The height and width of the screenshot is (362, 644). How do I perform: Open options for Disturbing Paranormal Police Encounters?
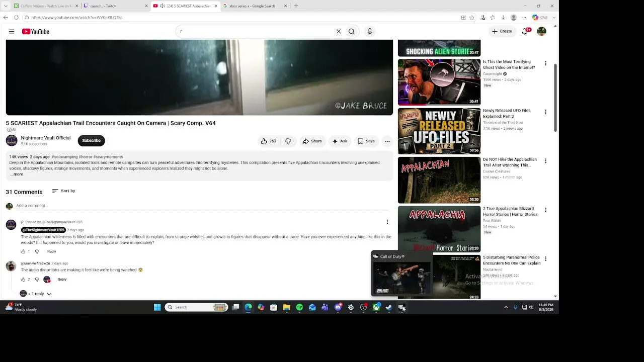(x=545, y=259)
